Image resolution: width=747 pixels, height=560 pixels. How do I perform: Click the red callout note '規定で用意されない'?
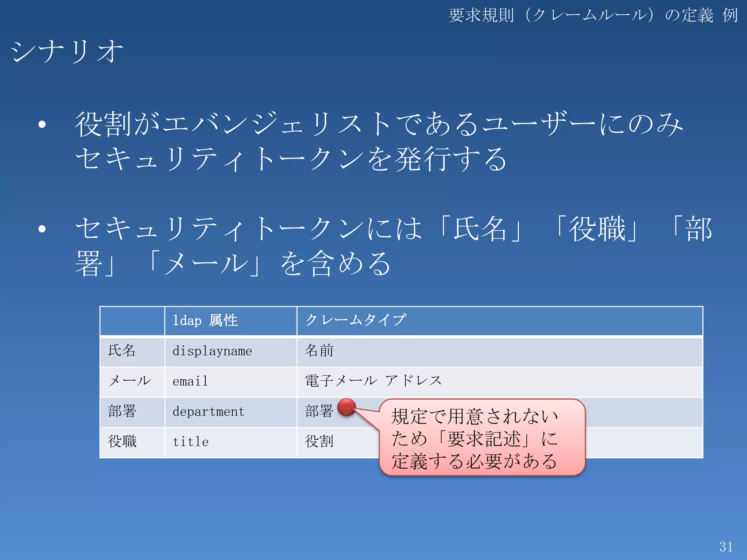pyautogui.click(x=482, y=437)
